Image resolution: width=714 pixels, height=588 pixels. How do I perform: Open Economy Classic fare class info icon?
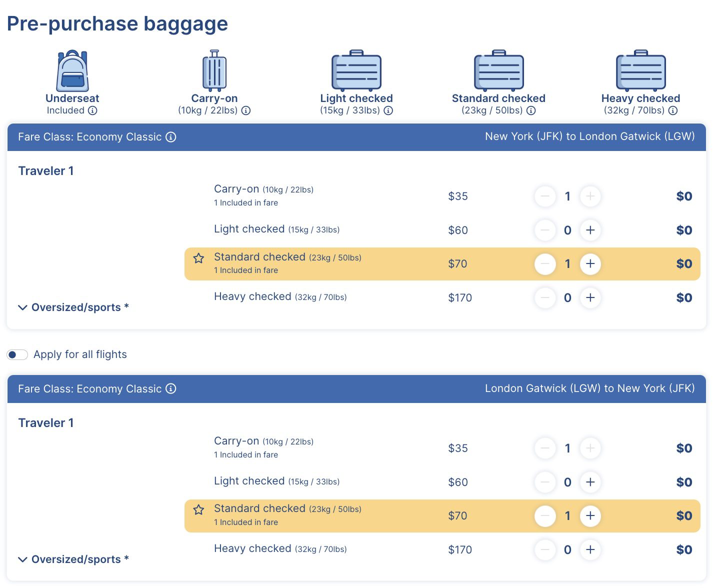click(171, 136)
